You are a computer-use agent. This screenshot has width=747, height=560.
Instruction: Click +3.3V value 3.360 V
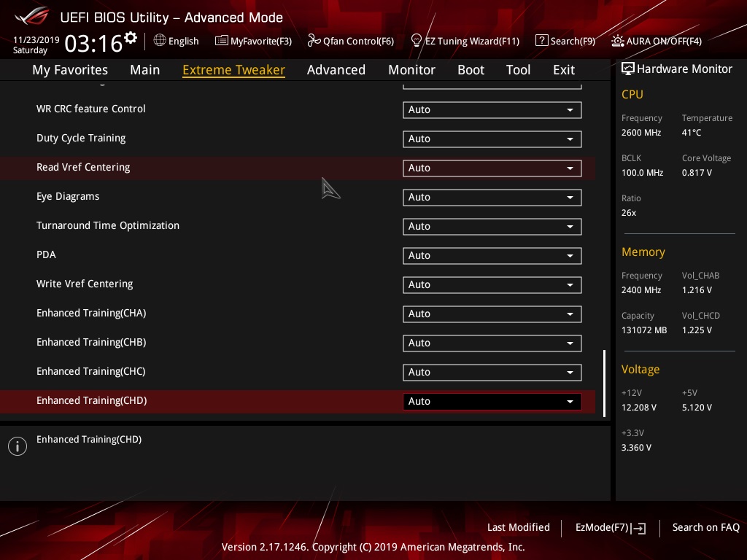tap(636, 448)
